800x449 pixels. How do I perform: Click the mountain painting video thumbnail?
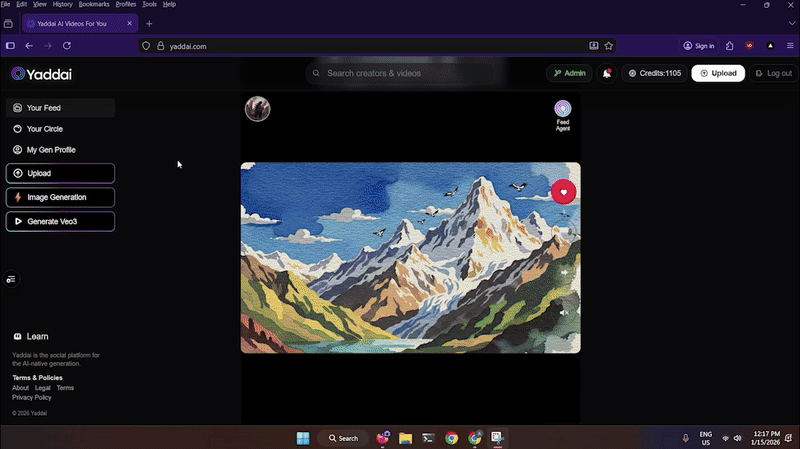tap(400, 257)
